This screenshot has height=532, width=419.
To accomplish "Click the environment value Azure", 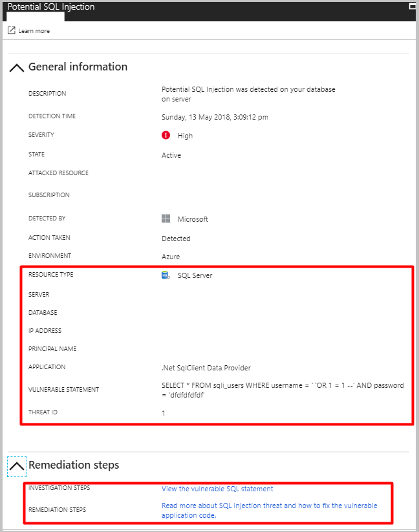I will (171, 257).
